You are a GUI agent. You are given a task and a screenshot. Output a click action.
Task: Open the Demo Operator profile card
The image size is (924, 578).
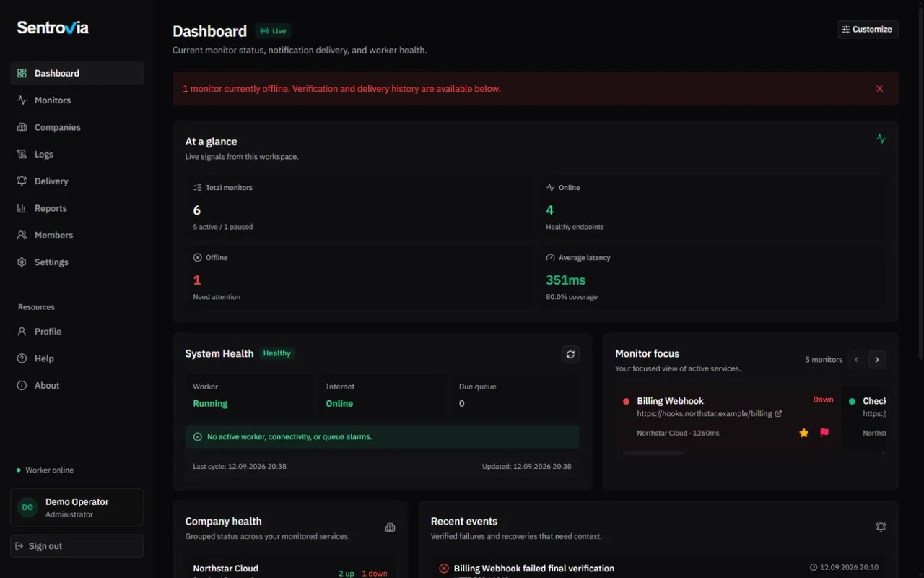tap(77, 507)
